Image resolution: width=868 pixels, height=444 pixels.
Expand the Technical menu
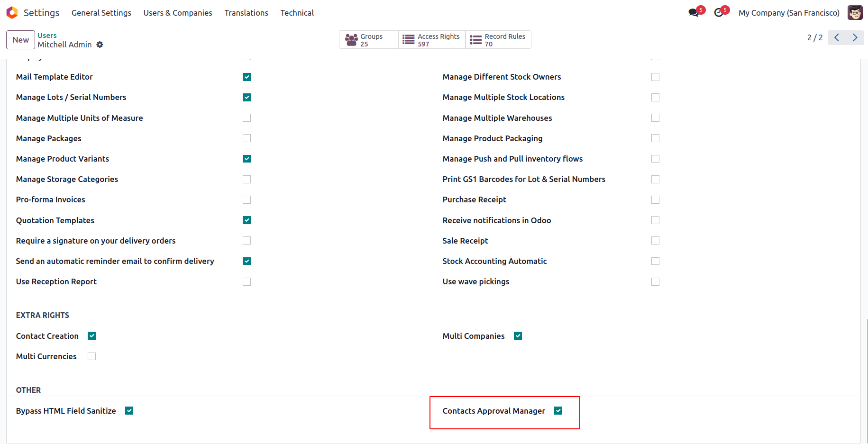297,13
